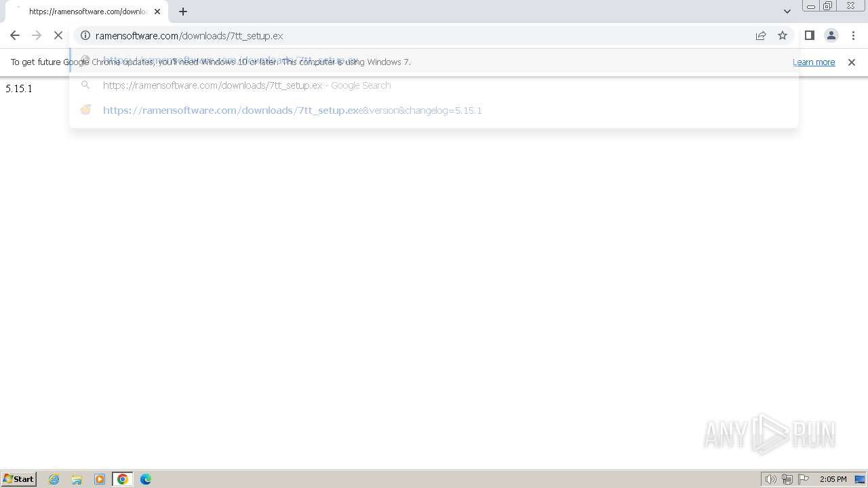Select the ramensoftware.com browser tab

coord(85,12)
